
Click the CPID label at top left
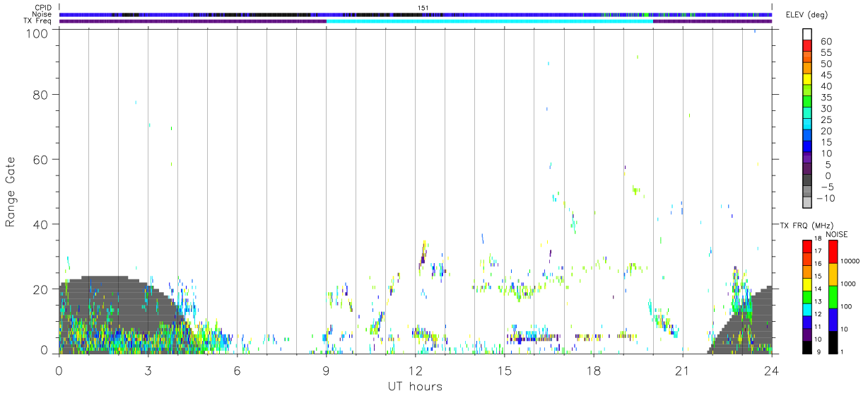tap(44, 8)
